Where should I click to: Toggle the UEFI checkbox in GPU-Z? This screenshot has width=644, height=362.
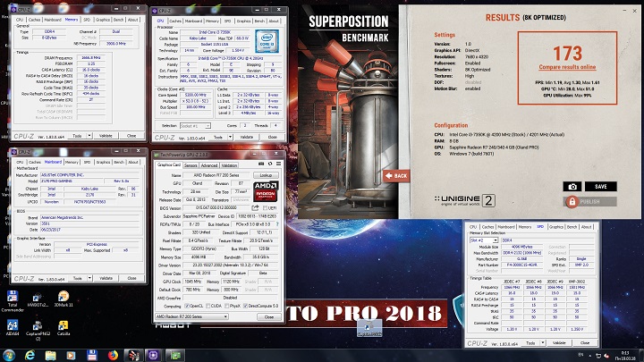(x=265, y=208)
